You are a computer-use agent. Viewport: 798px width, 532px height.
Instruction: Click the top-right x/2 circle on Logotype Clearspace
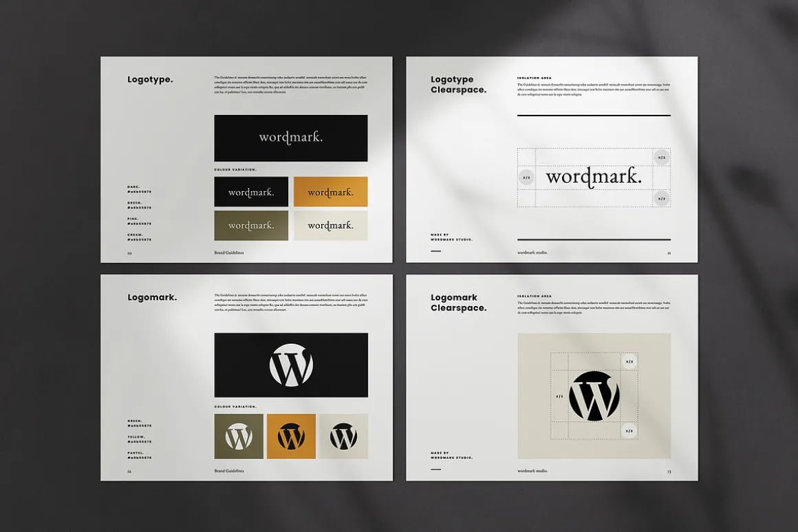(x=662, y=157)
